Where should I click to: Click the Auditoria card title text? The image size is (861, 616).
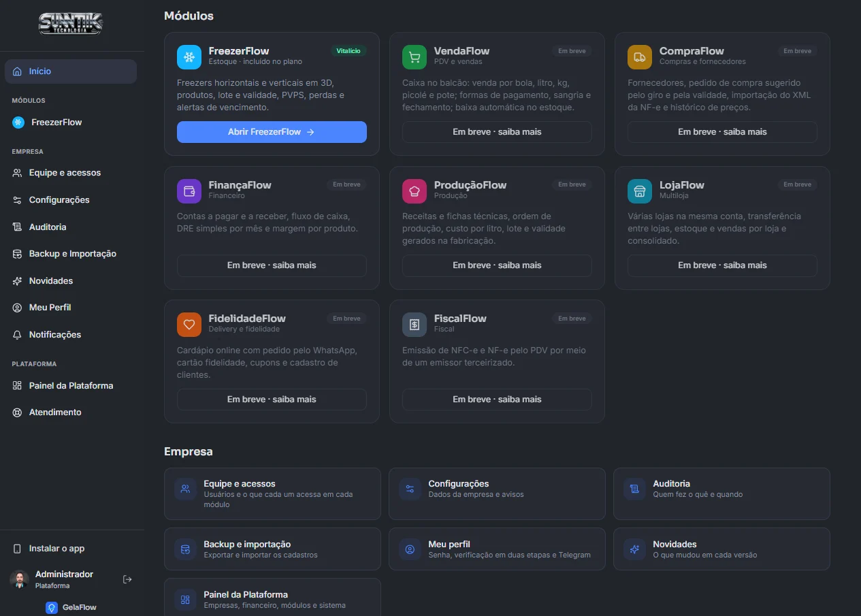672,484
